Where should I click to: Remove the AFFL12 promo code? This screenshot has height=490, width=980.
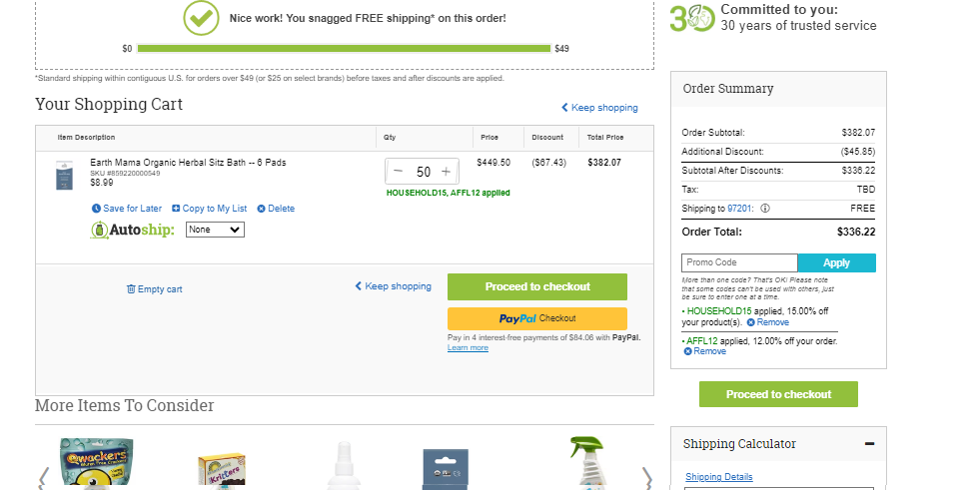(705, 351)
